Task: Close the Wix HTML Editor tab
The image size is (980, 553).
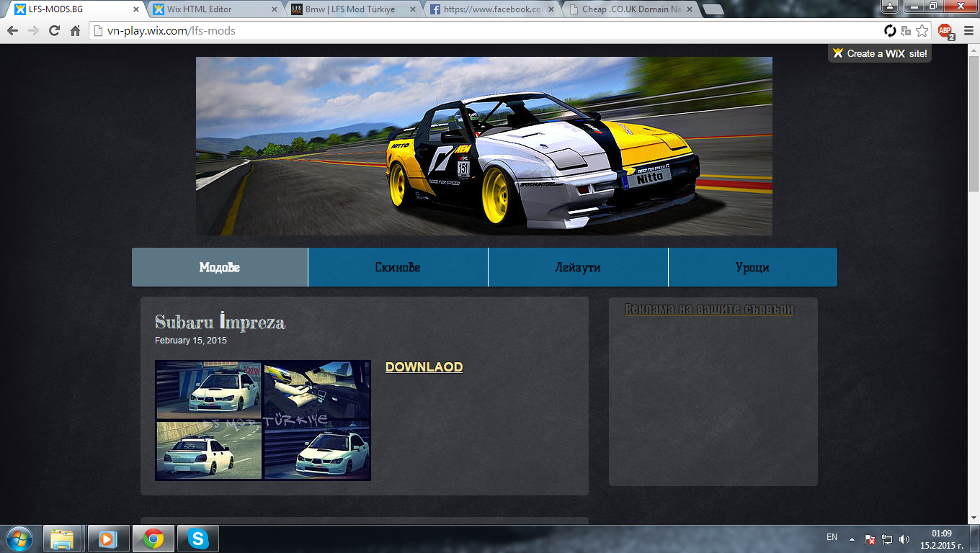Action: point(273,10)
